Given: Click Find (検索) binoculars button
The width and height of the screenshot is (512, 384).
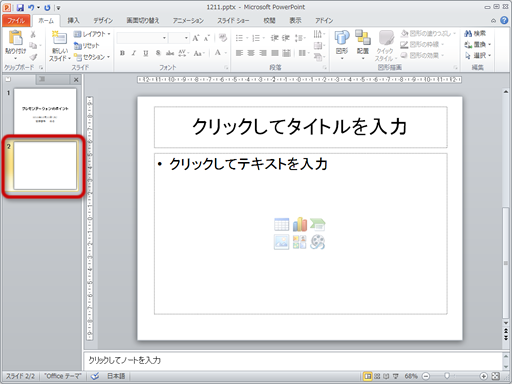Looking at the screenshot, I should 475,33.
